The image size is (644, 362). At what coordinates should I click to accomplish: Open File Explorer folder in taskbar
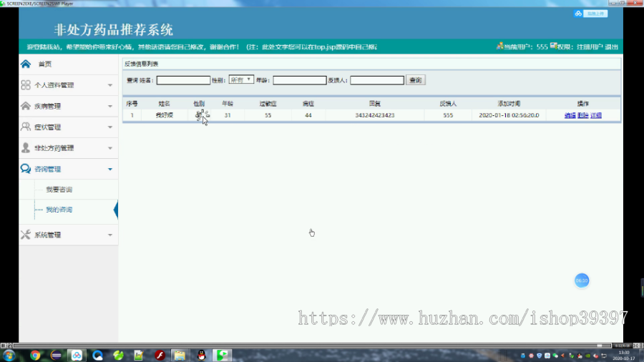180,356
